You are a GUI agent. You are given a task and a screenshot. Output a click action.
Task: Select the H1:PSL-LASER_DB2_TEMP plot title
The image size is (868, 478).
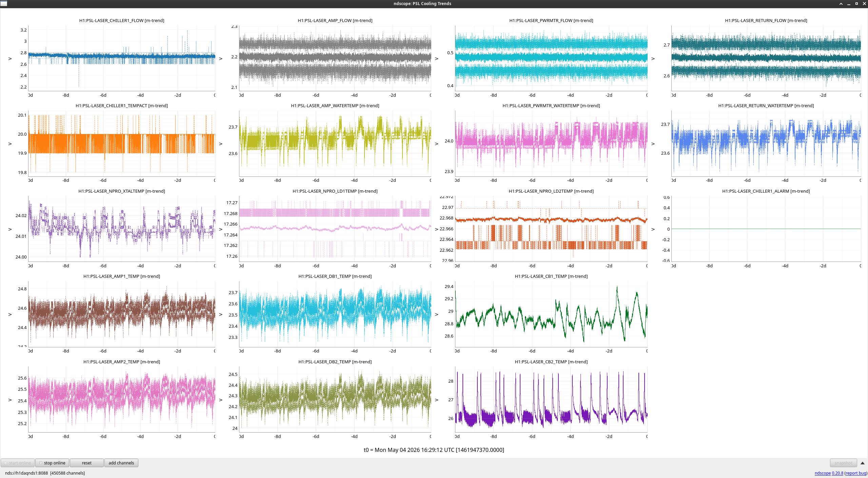click(x=335, y=362)
